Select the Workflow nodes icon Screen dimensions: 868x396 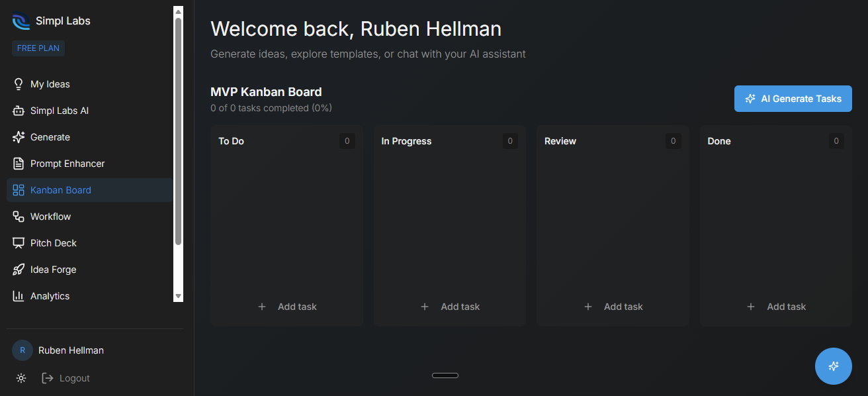19,217
